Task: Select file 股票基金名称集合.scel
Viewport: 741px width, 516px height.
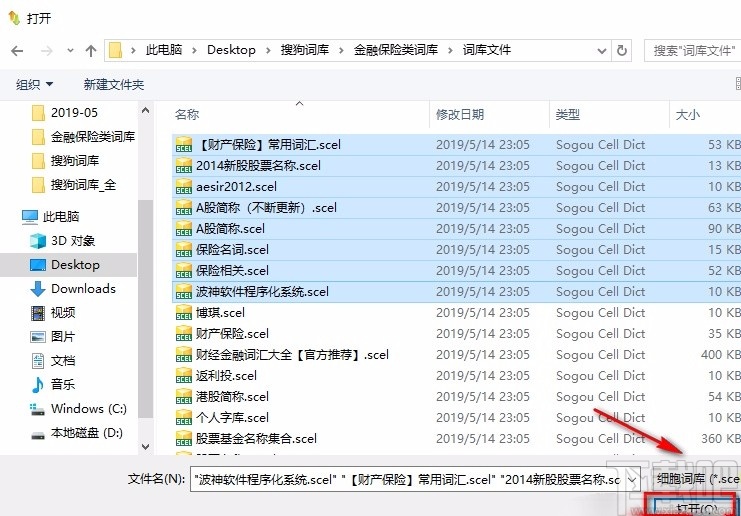Action: [x=457, y=439]
